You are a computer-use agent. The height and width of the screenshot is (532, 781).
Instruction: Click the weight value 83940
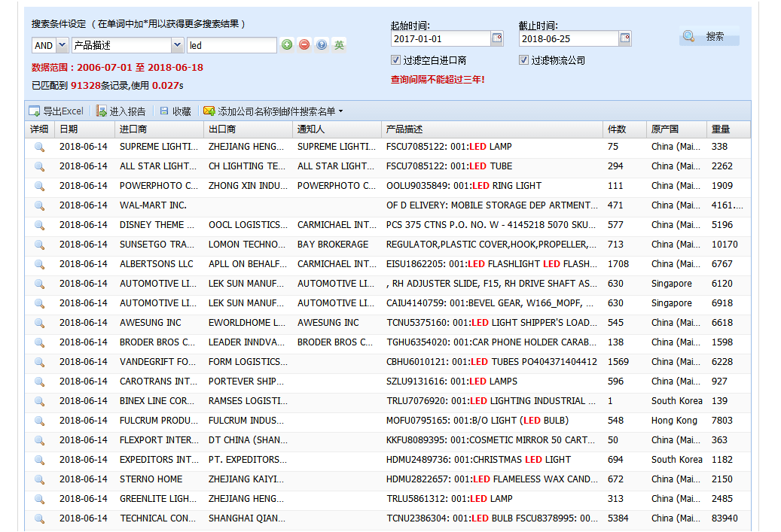pyautogui.click(x=725, y=518)
